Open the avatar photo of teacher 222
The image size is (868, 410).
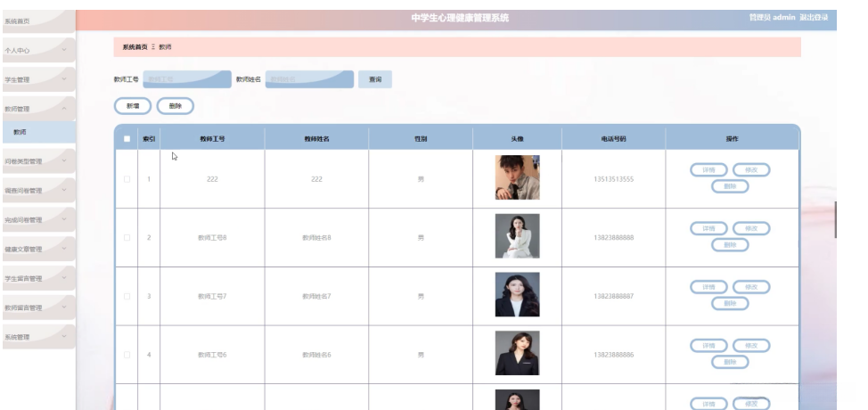(517, 177)
